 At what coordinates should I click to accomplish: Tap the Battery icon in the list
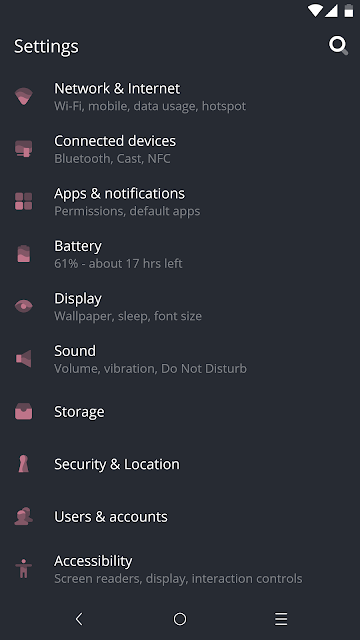tap(24, 253)
